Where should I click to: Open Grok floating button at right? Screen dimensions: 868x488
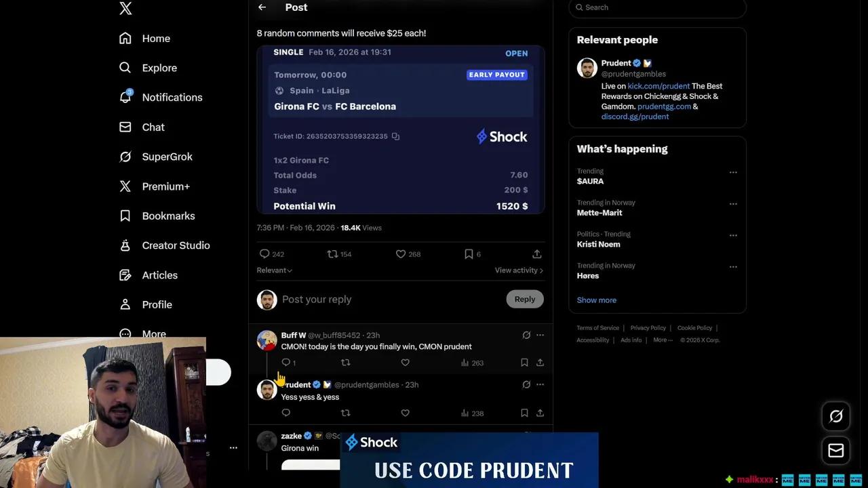coord(836,416)
